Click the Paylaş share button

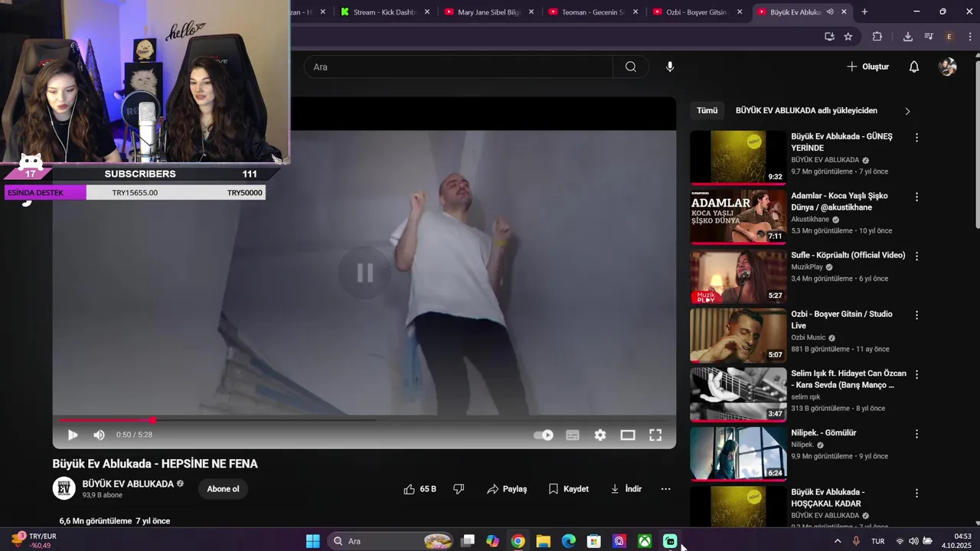pos(507,489)
